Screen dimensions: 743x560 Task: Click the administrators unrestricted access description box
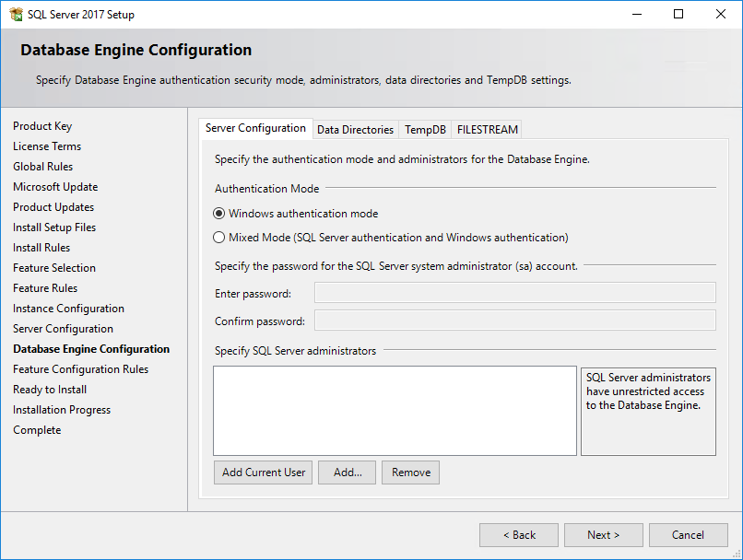pos(648,412)
